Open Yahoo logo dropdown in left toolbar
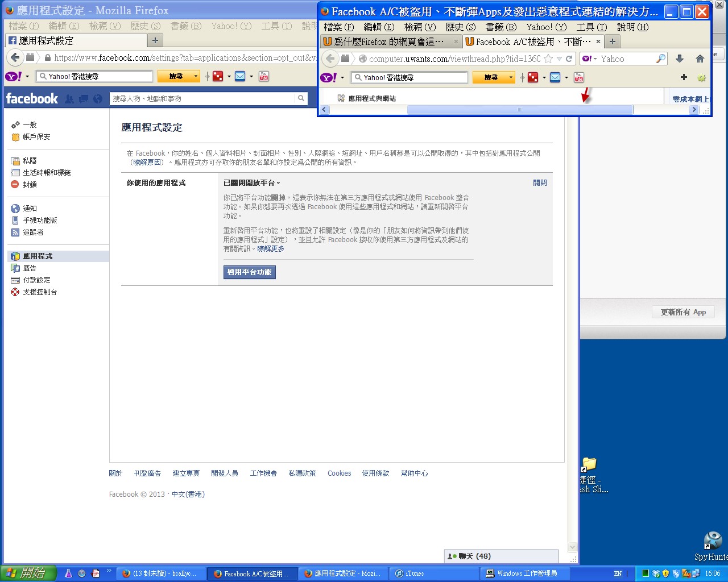Viewport: 728px width, 582px height. (27, 76)
